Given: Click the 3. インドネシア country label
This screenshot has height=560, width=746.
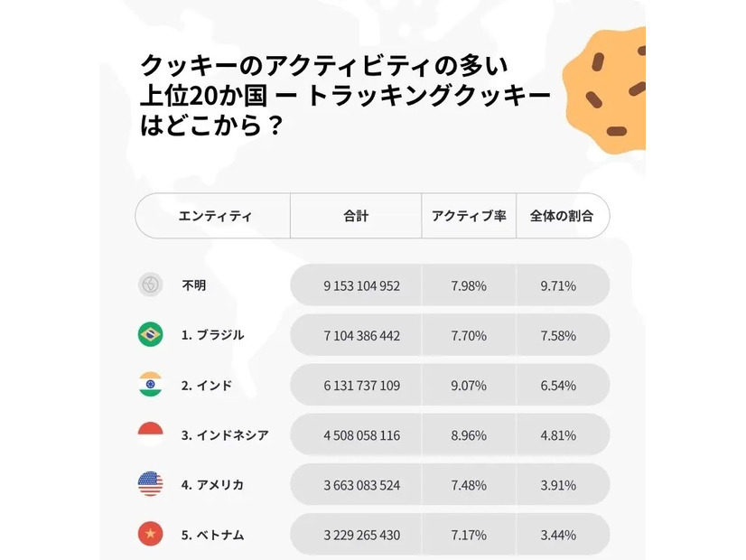Looking at the screenshot, I should pyautogui.click(x=225, y=434).
